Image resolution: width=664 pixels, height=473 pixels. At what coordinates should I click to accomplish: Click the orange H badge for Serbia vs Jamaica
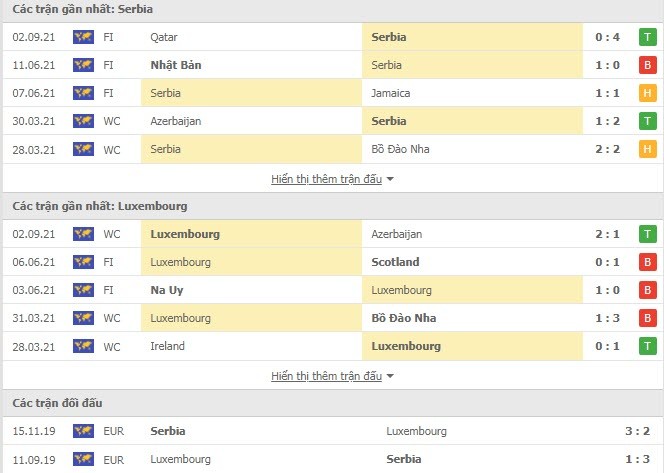[647, 93]
